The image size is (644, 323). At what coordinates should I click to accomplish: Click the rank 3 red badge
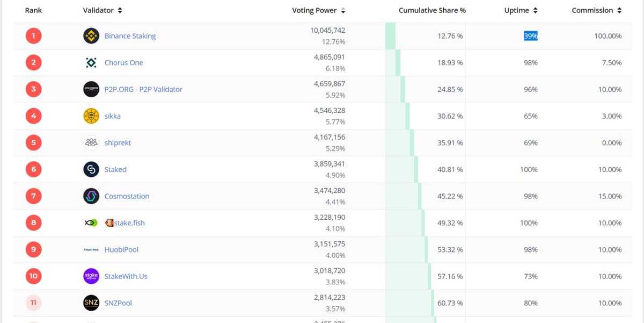(x=33, y=89)
